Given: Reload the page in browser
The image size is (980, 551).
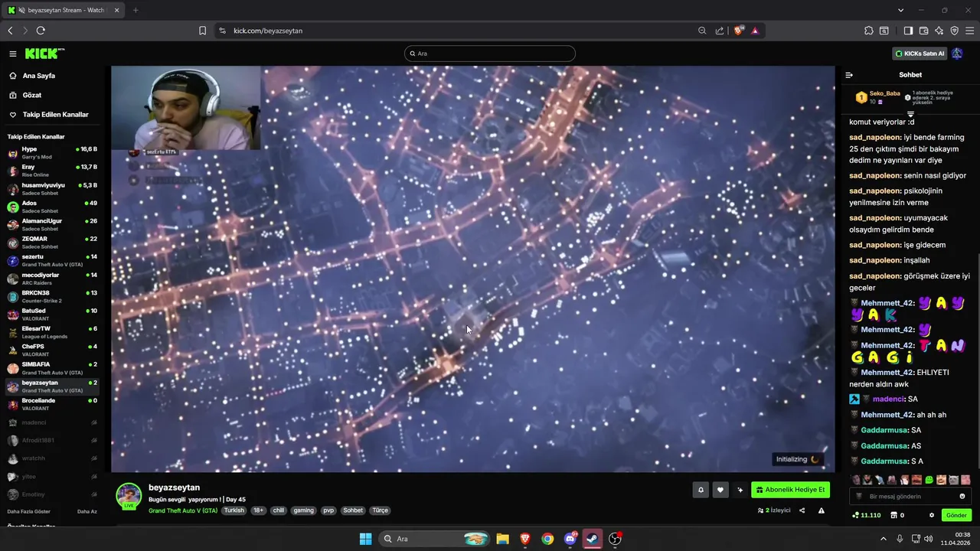Looking at the screenshot, I should (x=41, y=31).
